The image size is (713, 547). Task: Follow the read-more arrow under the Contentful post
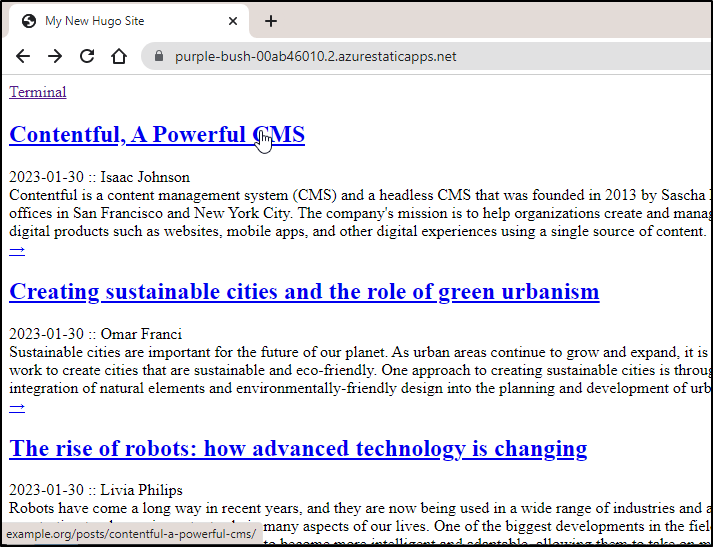tap(17, 250)
